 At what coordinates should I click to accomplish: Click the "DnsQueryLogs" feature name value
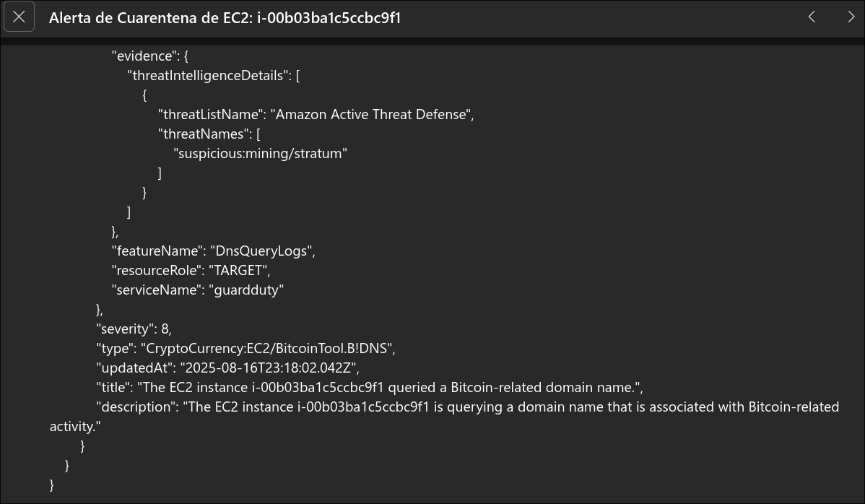point(261,251)
